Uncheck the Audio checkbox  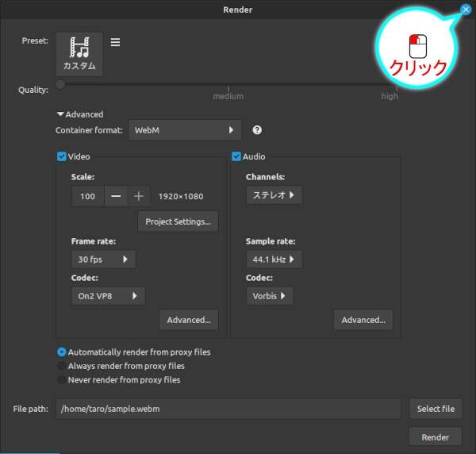click(x=236, y=156)
